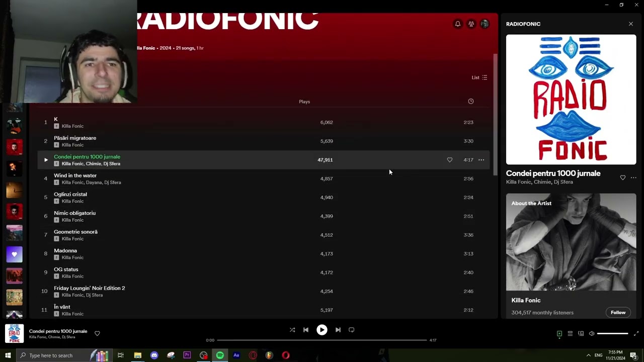
Task: Skip to the previous track
Action: point(306,330)
